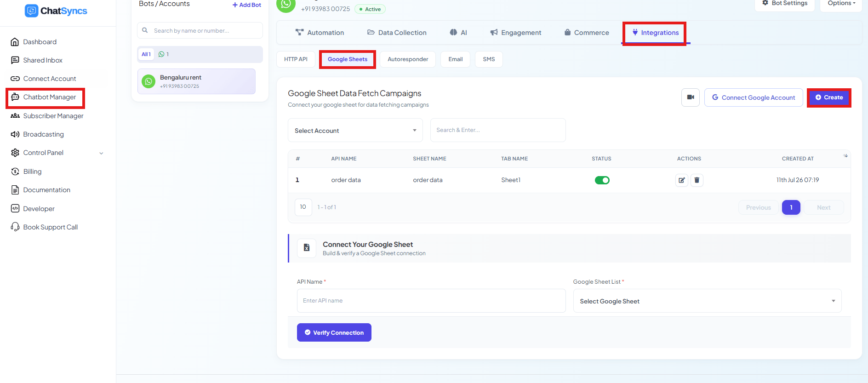The width and height of the screenshot is (868, 383).
Task: Click the Create button
Action: tap(829, 97)
